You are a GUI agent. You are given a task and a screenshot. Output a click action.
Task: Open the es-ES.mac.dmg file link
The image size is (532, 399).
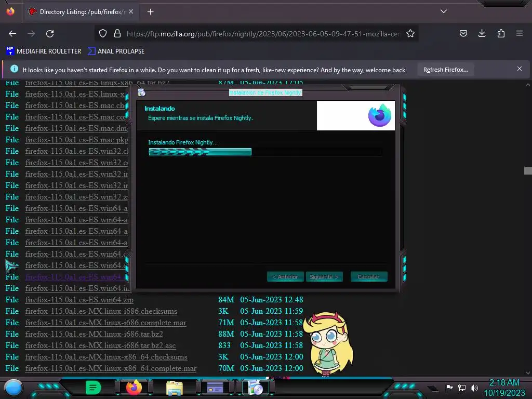pos(76,129)
